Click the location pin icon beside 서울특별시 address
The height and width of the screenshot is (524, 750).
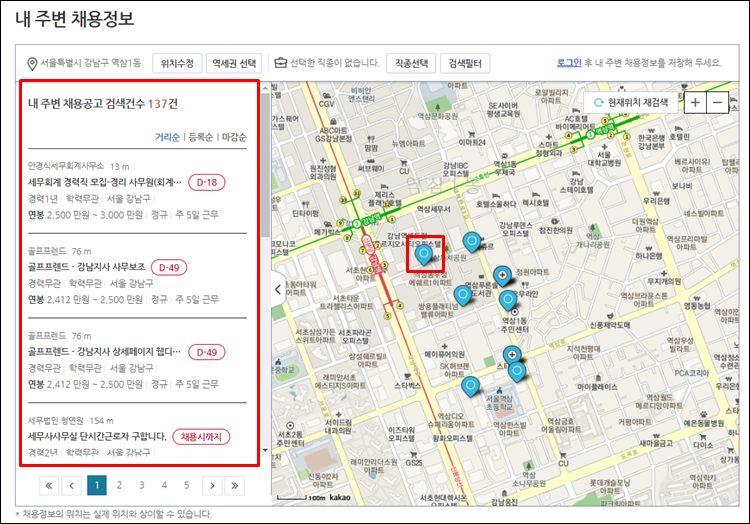(32, 63)
